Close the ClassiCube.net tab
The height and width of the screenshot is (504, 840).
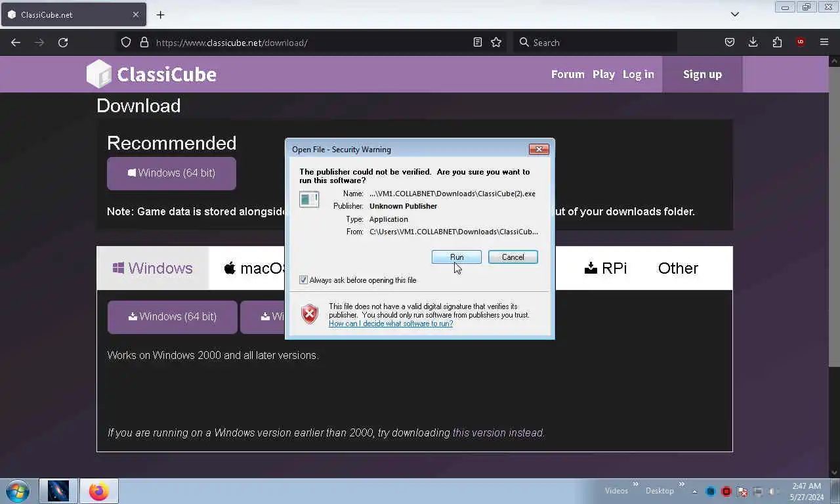tap(136, 14)
